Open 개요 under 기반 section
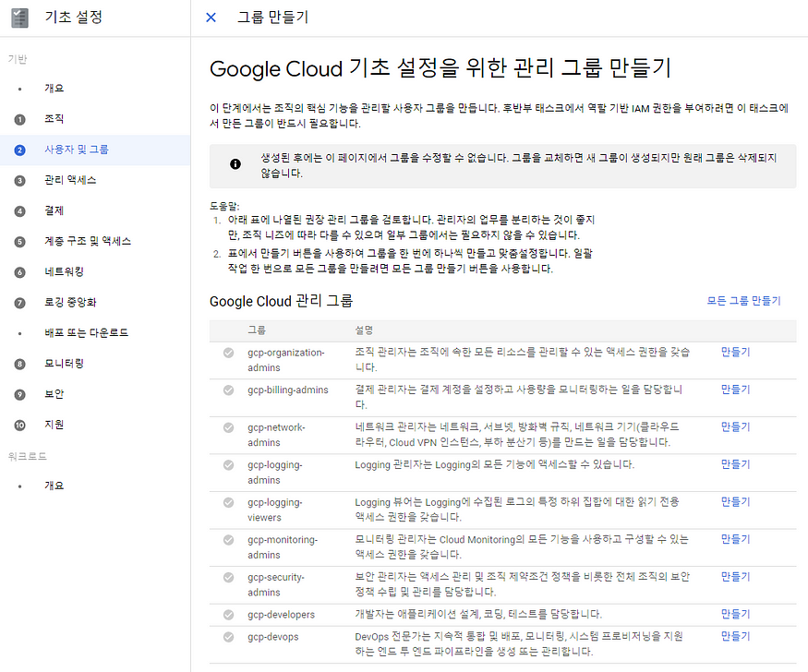Image resolution: width=808 pixels, height=672 pixels. [95, 89]
